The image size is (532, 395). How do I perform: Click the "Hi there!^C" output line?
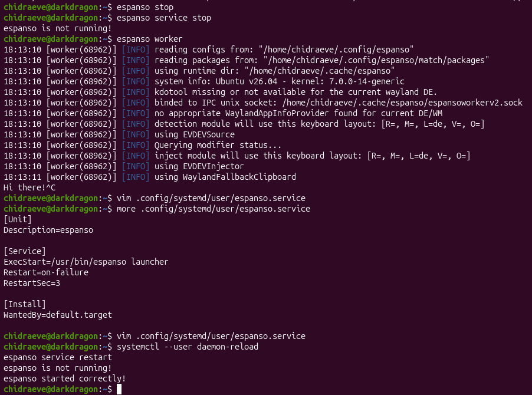click(x=29, y=187)
